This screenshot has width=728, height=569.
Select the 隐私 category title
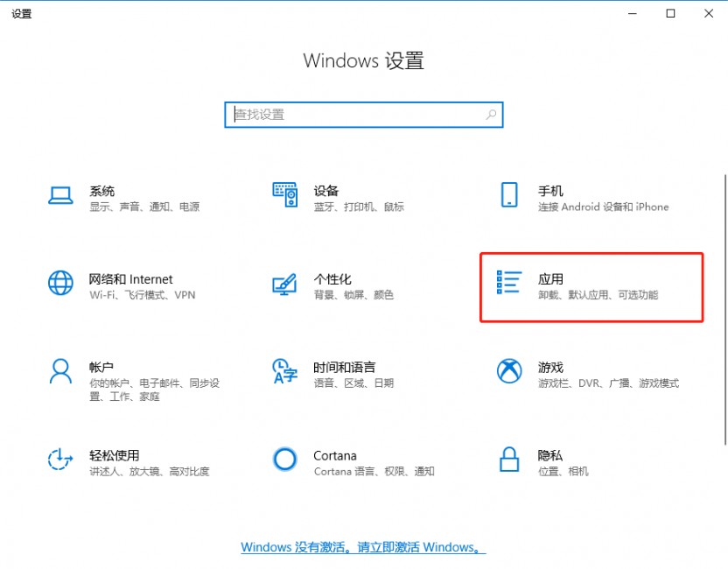click(x=550, y=456)
